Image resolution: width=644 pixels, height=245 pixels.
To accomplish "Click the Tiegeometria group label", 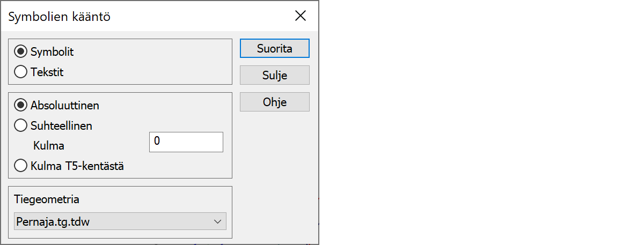I will click(48, 199).
